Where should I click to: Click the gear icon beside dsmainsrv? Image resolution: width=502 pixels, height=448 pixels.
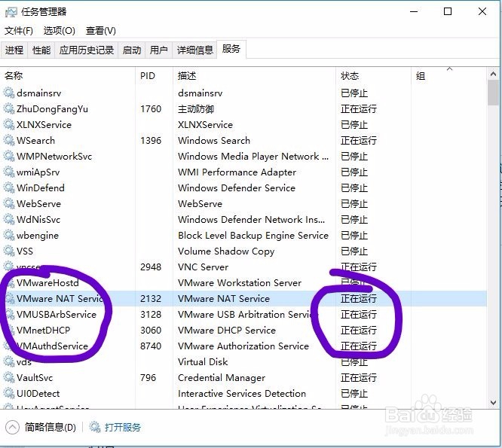(9, 93)
